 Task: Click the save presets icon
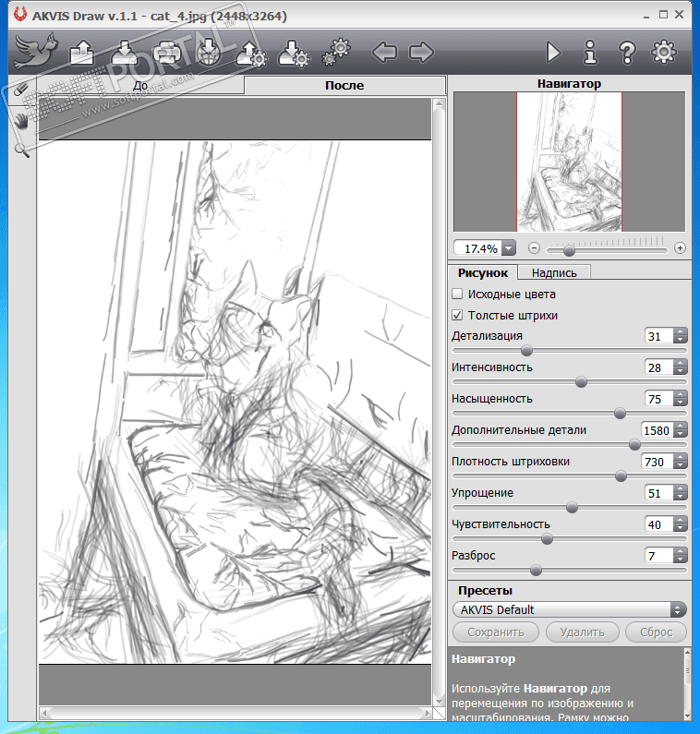click(x=294, y=53)
